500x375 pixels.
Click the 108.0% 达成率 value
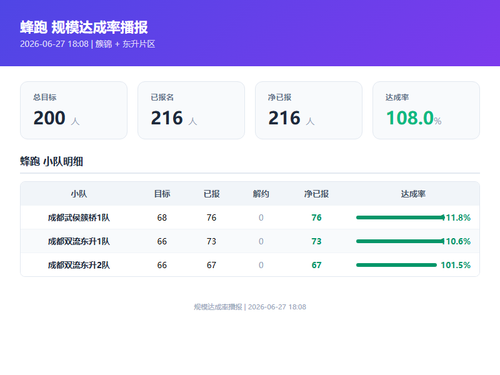tap(414, 118)
